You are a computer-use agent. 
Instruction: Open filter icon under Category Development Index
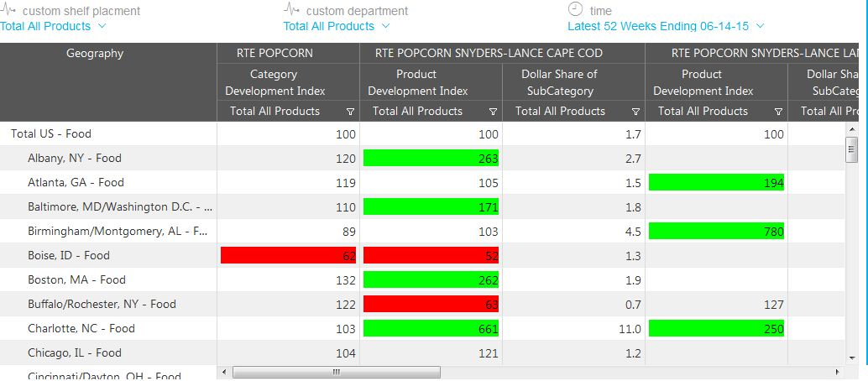pos(350,112)
